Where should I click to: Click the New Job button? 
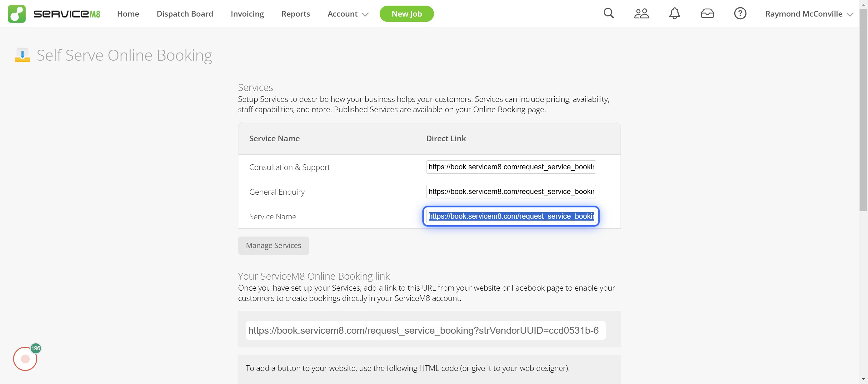coord(407,14)
